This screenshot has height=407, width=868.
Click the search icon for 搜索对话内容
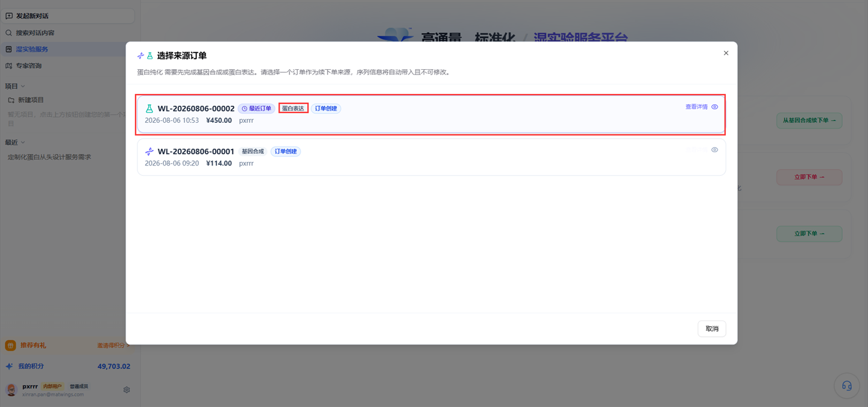[x=9, y=33]
